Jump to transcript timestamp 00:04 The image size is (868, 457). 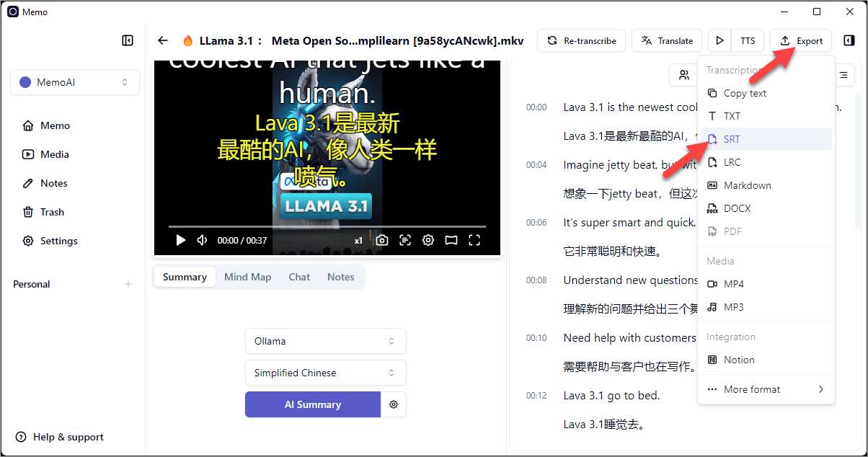click(536, 165)
